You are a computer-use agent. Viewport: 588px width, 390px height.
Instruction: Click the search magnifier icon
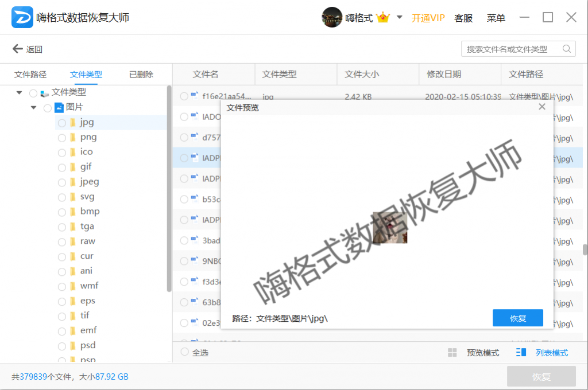(x=567, y=49)
